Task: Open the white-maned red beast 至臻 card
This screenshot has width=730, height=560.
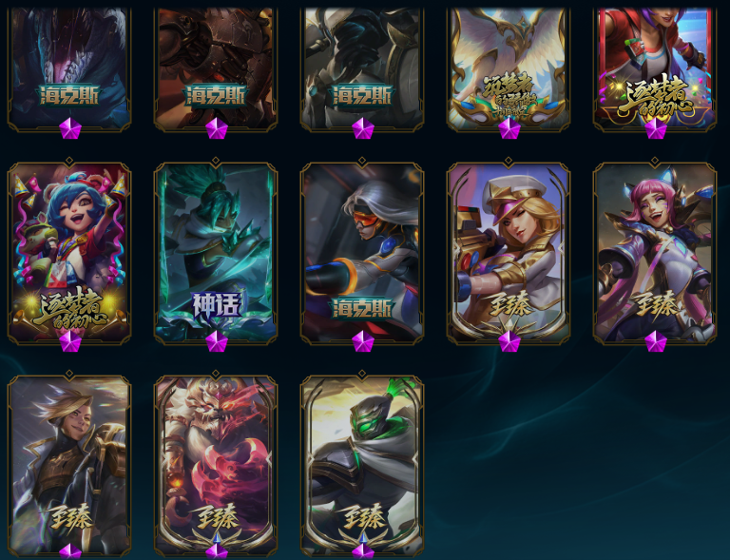Action: click(216, 465)
